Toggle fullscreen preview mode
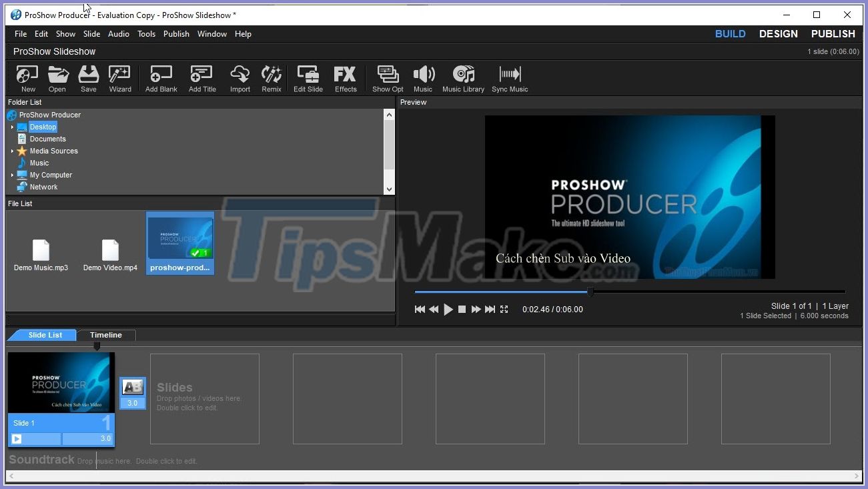The width and height of the screenshot is (868, 489). [504, 309]
